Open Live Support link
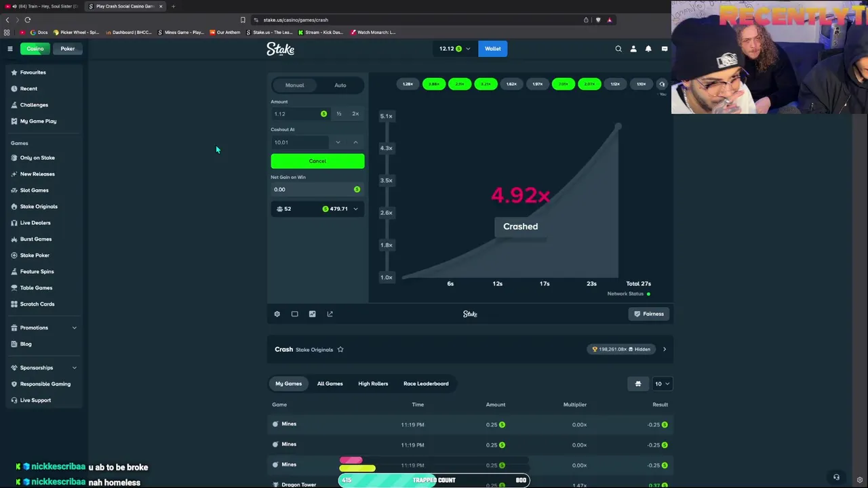The image size is (868, 488). (x=35, y=401)
